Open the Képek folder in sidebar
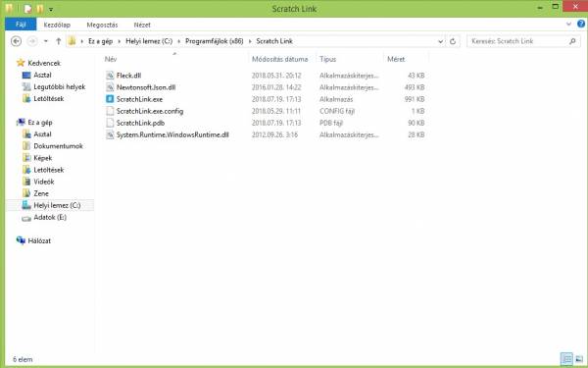Screen dimensions: 588x368 click(42, 158)
